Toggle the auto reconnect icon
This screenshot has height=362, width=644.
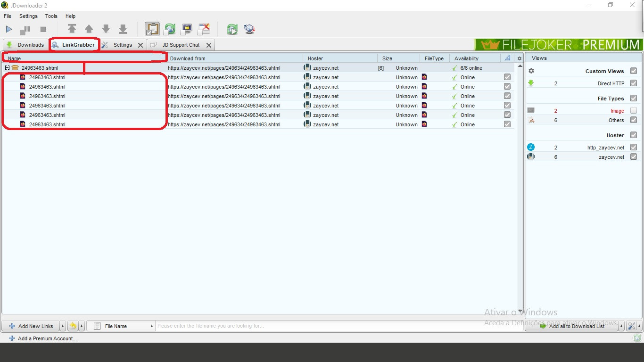(169, 29)
